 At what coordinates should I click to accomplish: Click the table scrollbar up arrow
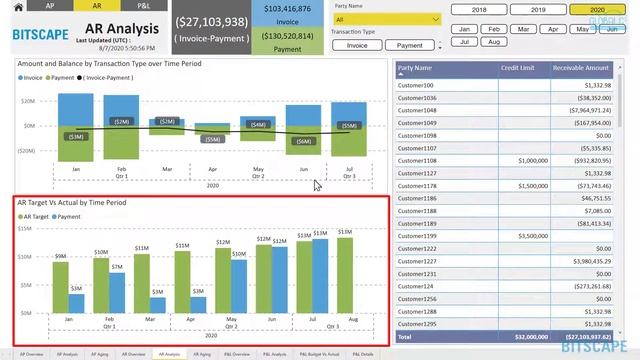coord(620,67)
